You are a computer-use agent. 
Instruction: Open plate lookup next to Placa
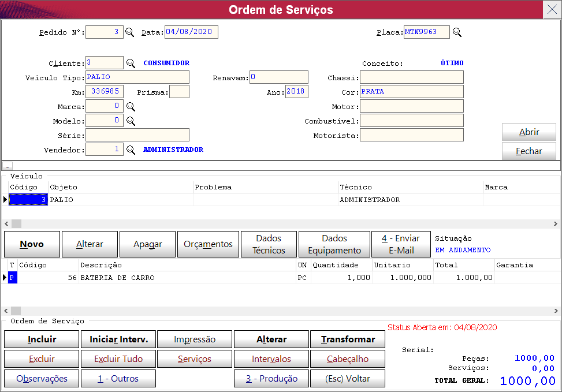(457, 32)
